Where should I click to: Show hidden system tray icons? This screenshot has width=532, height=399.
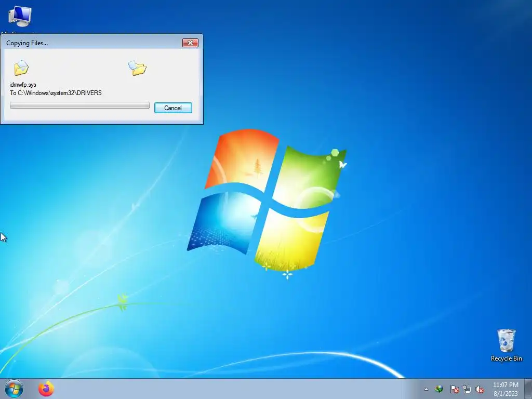click(x=426, y=389)
